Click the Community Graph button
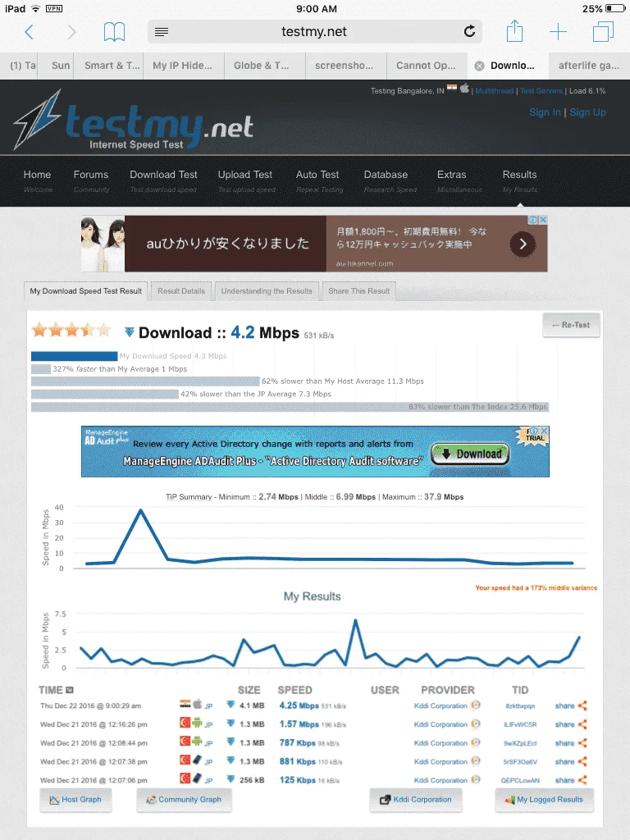 point(184,800)
